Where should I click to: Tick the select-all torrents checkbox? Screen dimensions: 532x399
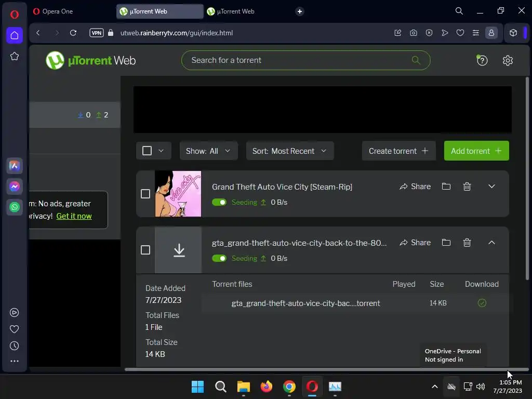(x=147, y=151)
